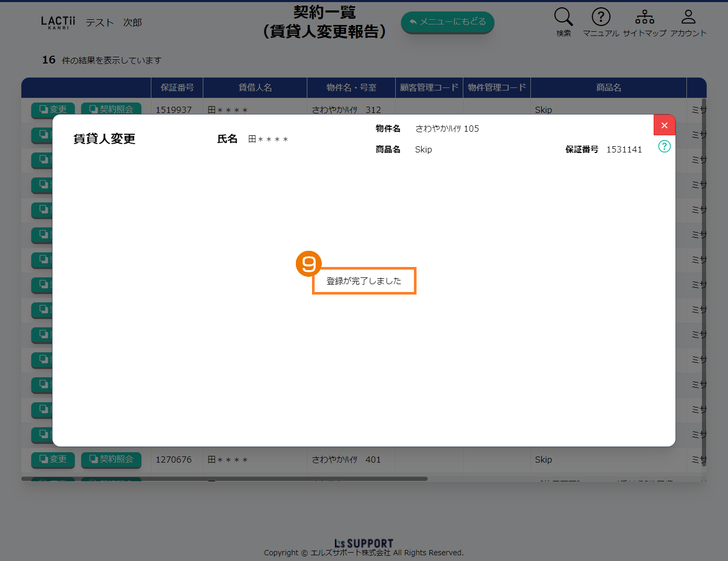Viewport: 728px width, 561px height.
Task: Click the table's horizontal scrollbar
Action: pyautogui.click(x=224, y=479)
